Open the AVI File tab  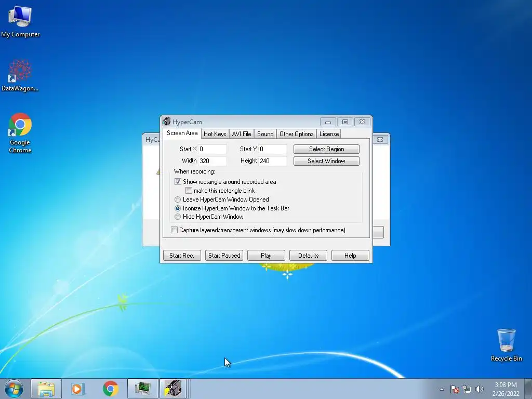click(241, 134)
